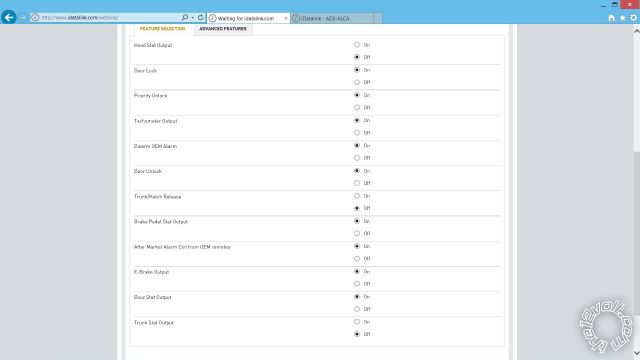Click the 'E-Brake Output' label text
The width and height of the screenshot is (640, 360).
151,272
